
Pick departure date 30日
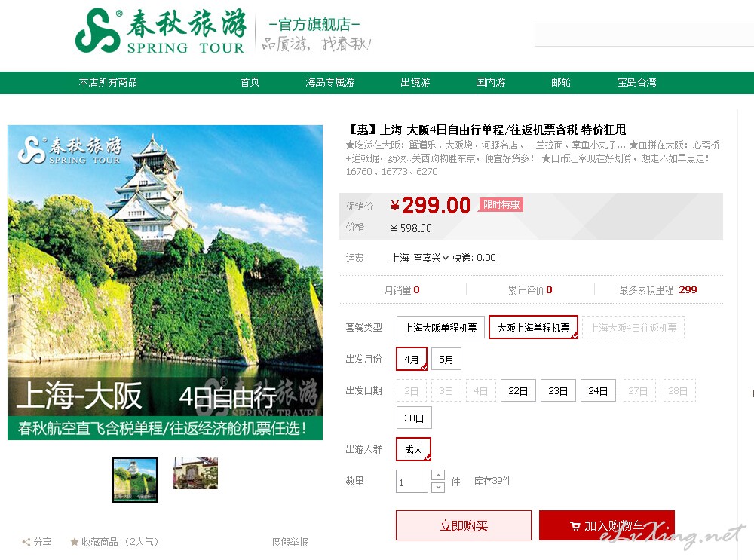[414, 418]
